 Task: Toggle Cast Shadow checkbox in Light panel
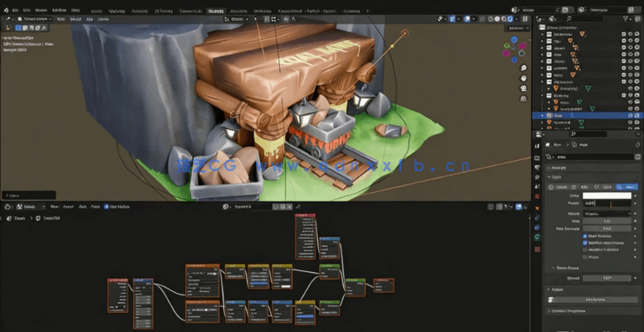[585, 236]
